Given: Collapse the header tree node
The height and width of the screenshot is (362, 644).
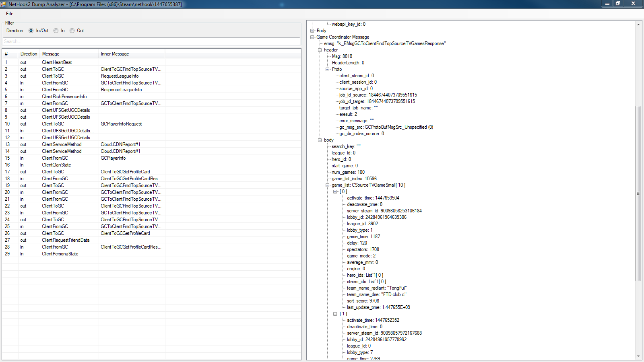Looking at the screenshot, I should [x=320, y=50].
